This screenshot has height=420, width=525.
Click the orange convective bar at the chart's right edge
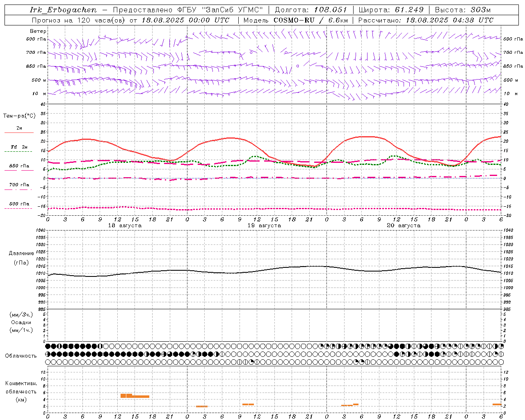coord(497,404)
